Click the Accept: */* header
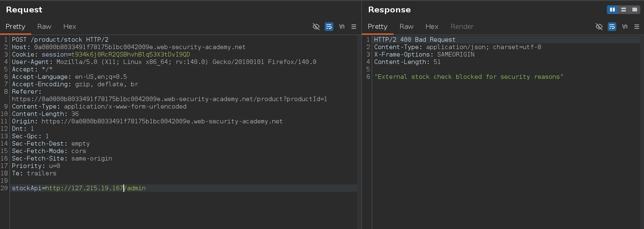This screenshot has width=644, height=229. coord(32,69)
